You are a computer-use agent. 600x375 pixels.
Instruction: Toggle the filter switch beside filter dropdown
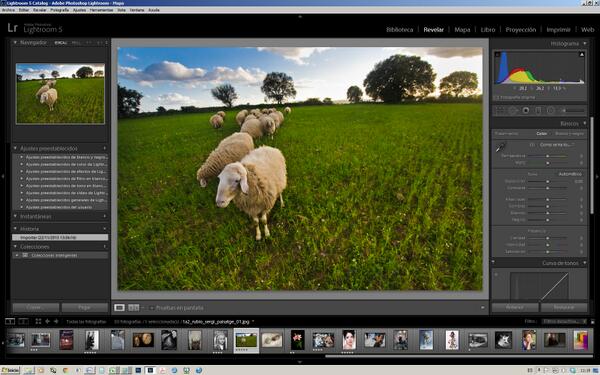(x=593, y=321)
